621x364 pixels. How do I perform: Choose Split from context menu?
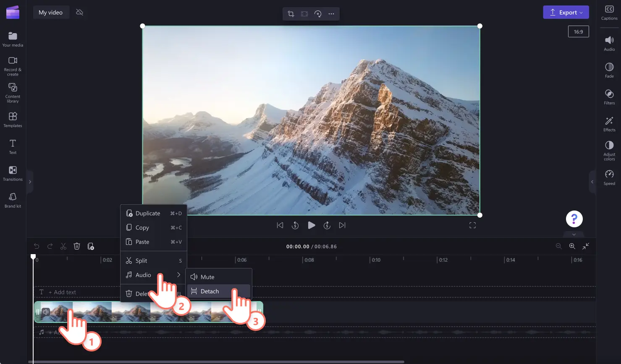154,260
